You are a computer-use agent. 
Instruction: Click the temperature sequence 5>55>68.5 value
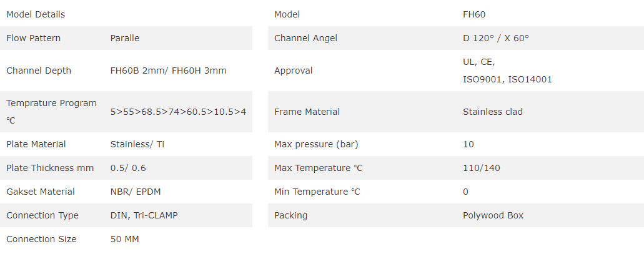[x=178, y=112]
